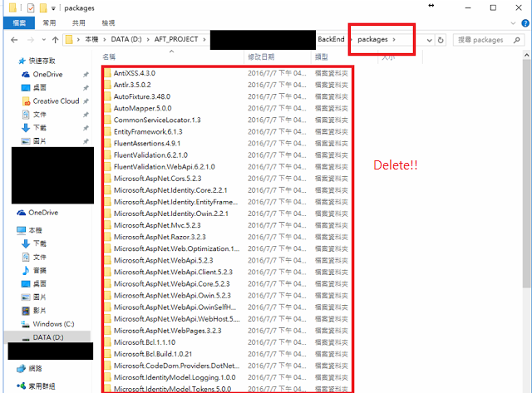Select BackEnd in the address breadcrumb
532x393 pixels.
click(331, 39)
